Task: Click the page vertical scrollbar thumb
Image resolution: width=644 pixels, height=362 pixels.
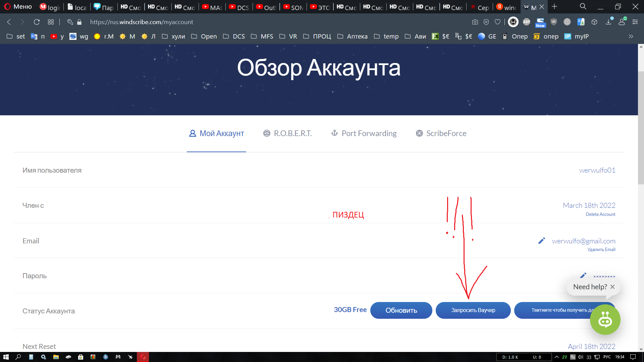Action: click(641, 128)
